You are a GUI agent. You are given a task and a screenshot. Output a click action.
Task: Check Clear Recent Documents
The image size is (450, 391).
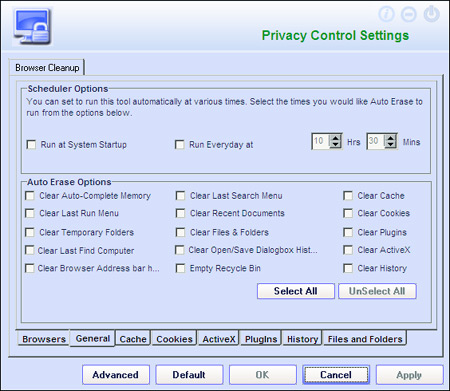point(180,213)
